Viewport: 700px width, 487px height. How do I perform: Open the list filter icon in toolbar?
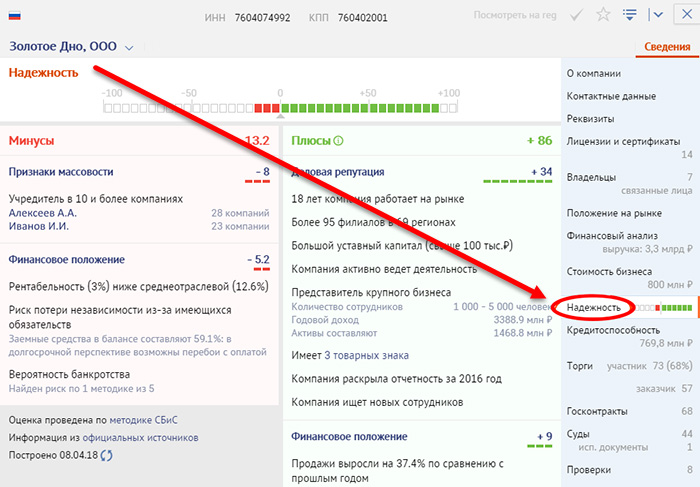pos(630,15)
